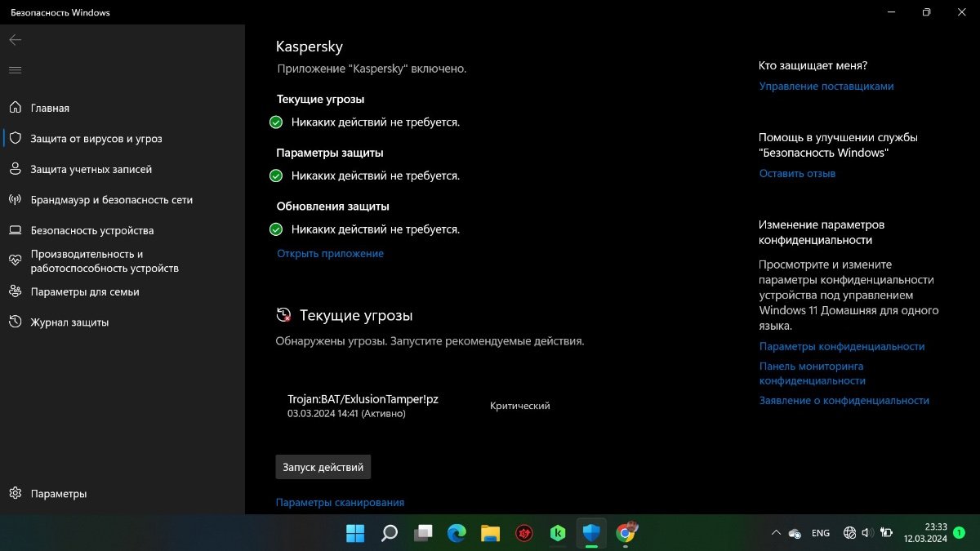
Task: Click green checkmark under Обновления защиты
Action: tap(276, 229)
